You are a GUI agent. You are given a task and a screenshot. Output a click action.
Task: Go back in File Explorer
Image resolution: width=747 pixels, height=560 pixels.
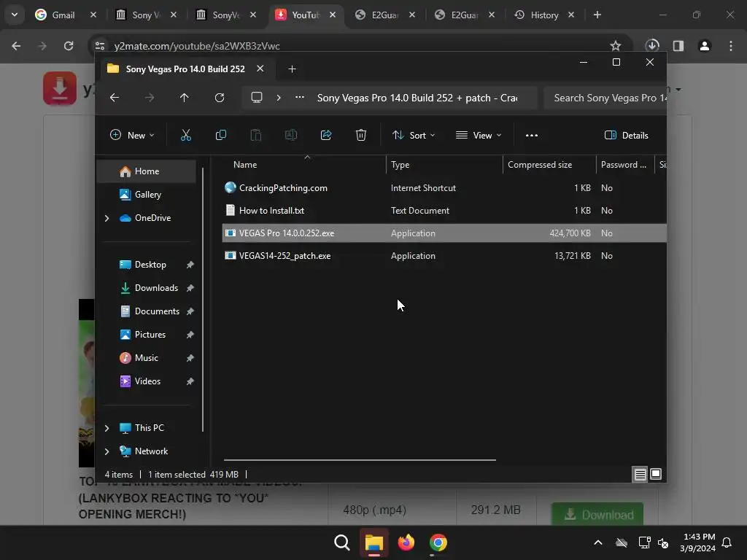pos(115,98)
